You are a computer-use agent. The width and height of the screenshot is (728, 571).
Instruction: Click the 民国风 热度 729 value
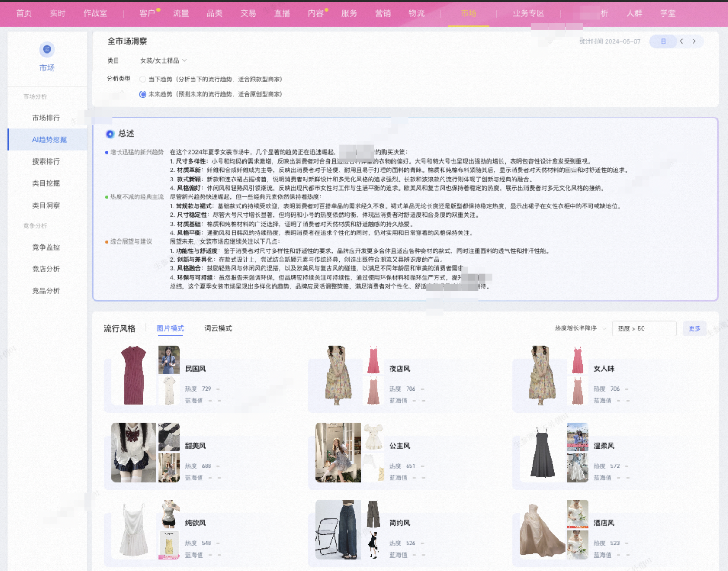[206, 389]
